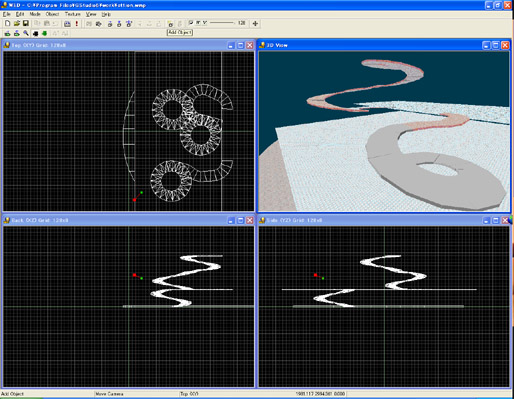
Task: Open the View menu
Action: [91, 14]
